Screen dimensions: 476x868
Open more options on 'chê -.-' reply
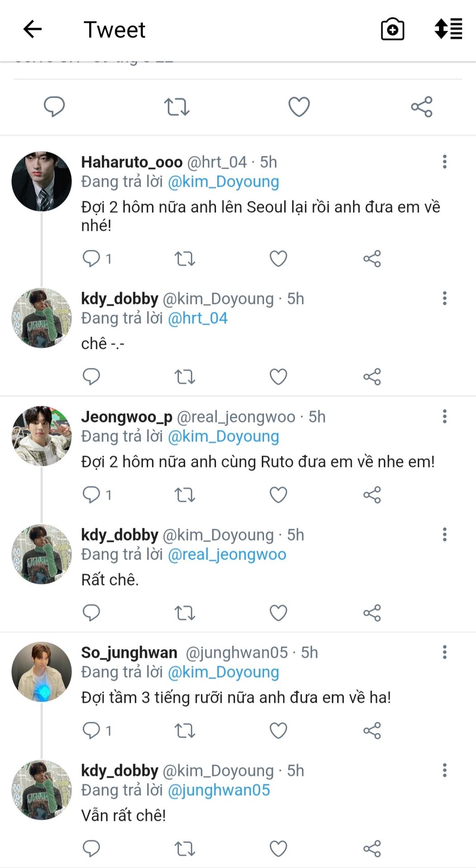coord(445,298)
